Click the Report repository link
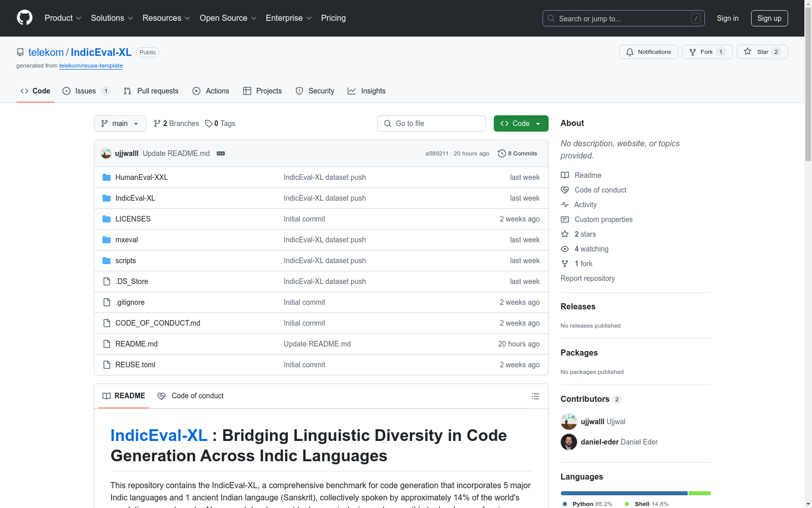 [588, 278]
